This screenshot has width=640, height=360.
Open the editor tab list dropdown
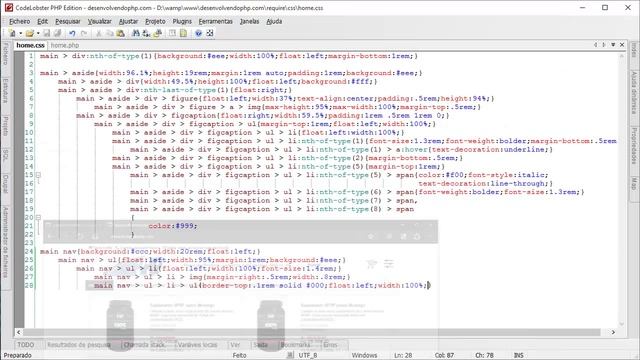pyautogui.click(x=613, y=44)
